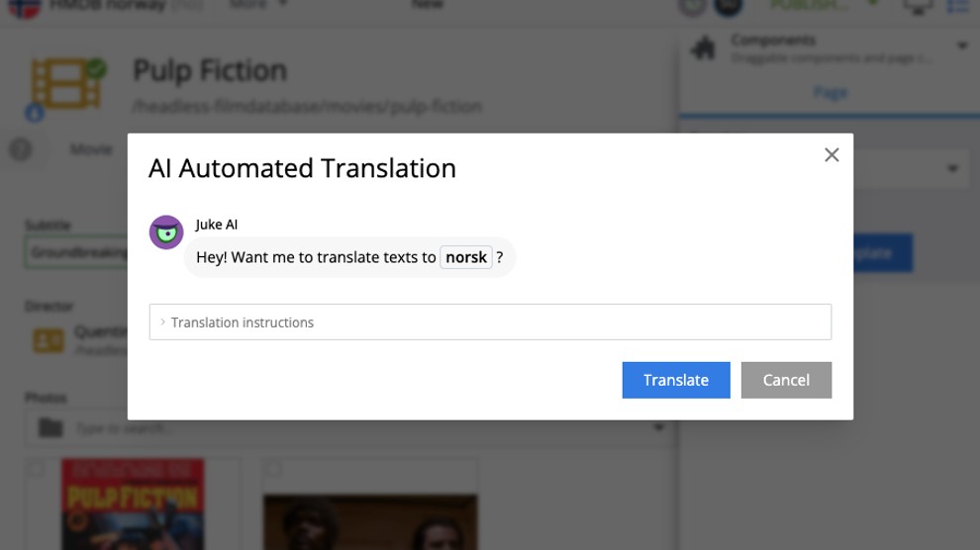Open the Components dropdown arrow
The width and height of the screenshot is (980, 550).
point(962,46)
